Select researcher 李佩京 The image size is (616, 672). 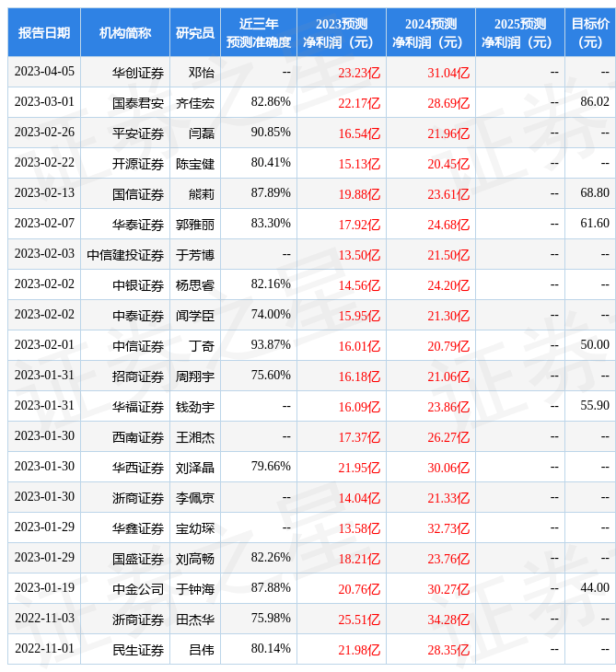click(x=195, y=498)
